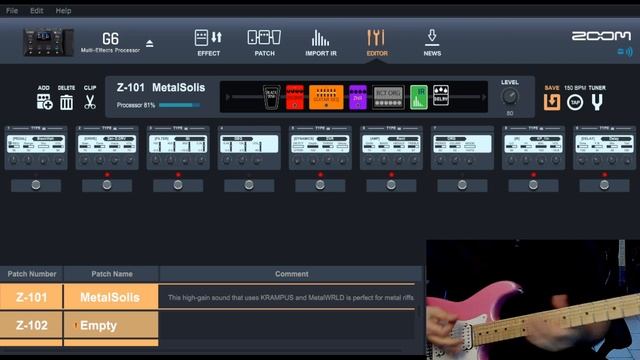Open the Edit menu
The image size is (640, 360).
[x=36, y=11]
